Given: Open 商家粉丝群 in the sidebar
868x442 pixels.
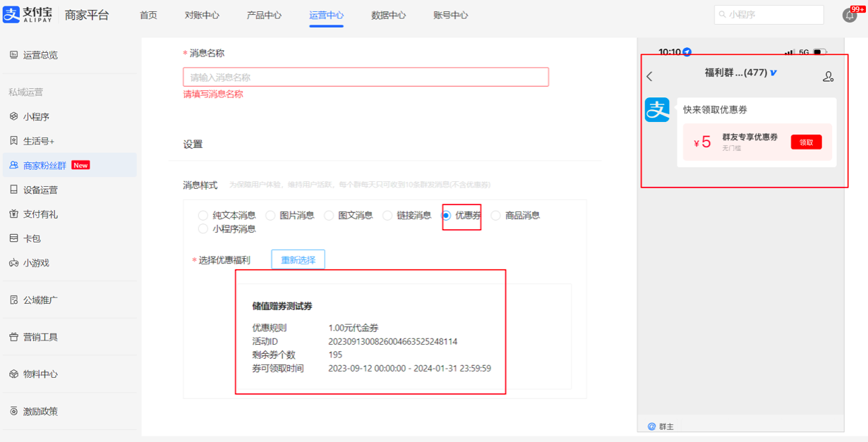Looking at the screenshot, I should click(x=44, y=165).
